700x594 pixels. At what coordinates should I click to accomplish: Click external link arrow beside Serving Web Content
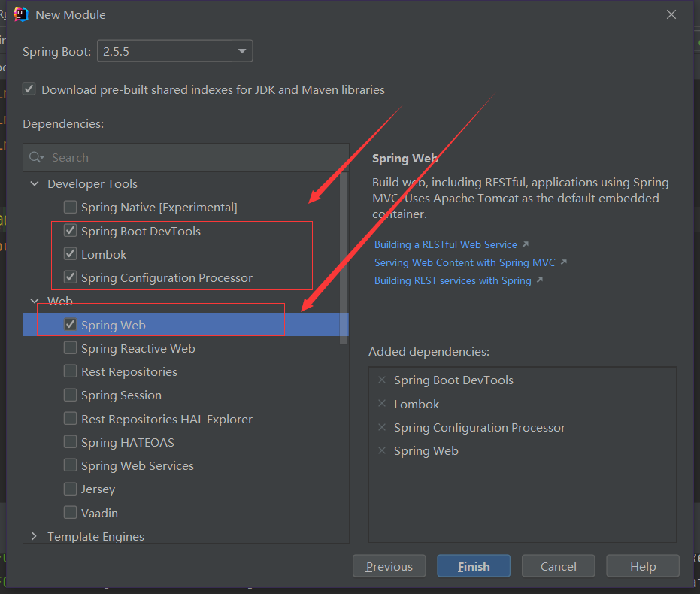pyautogui.click(x=564, y=262)
